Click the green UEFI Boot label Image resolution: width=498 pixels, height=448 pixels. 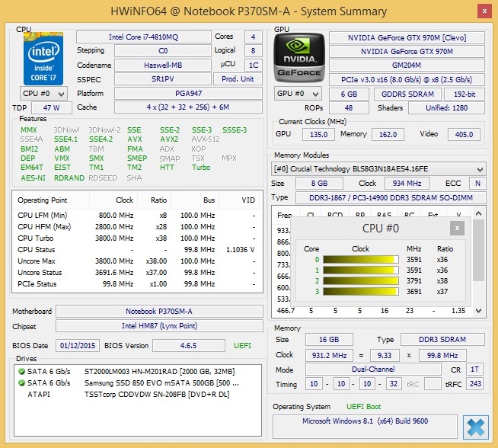364,406
